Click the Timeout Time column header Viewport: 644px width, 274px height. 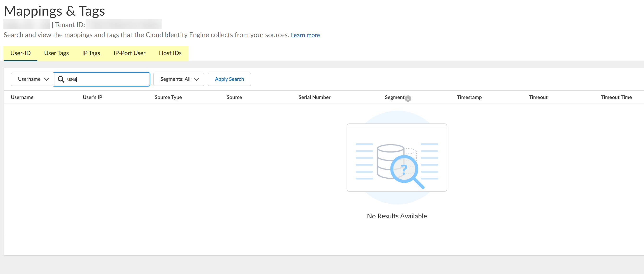[616, 97]
